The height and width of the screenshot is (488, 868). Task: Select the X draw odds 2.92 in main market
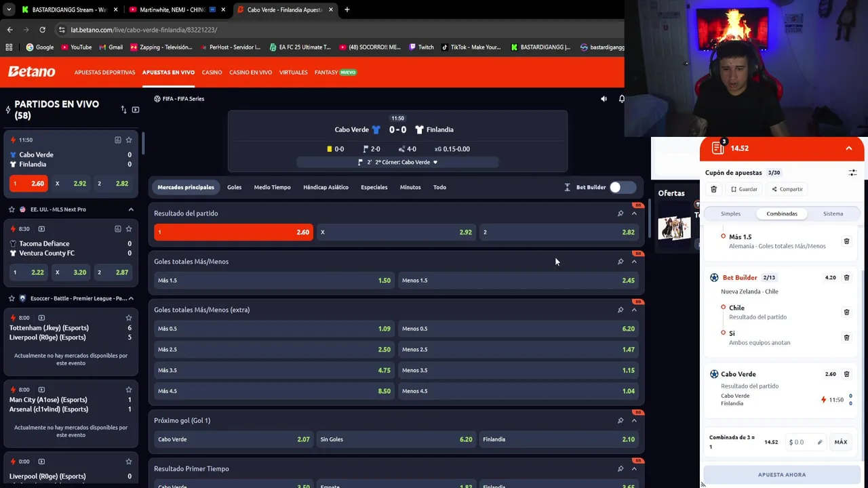pos(396,232)
